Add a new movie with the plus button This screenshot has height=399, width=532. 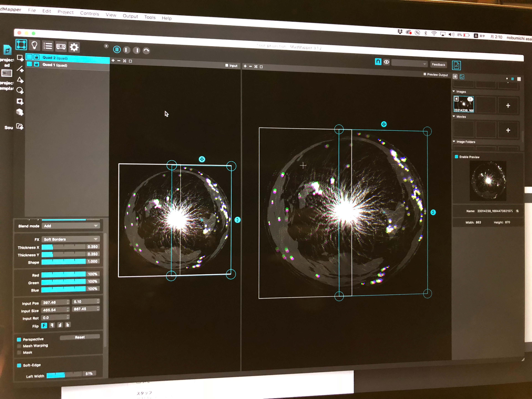pos(508,130)
